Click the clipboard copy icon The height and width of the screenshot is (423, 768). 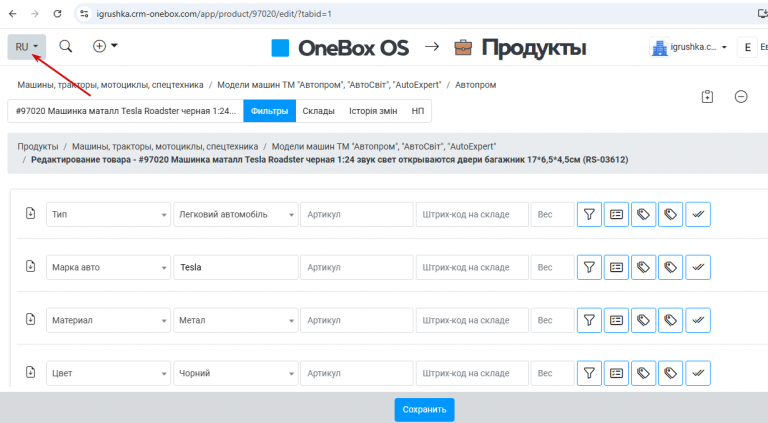click(707, 96)
